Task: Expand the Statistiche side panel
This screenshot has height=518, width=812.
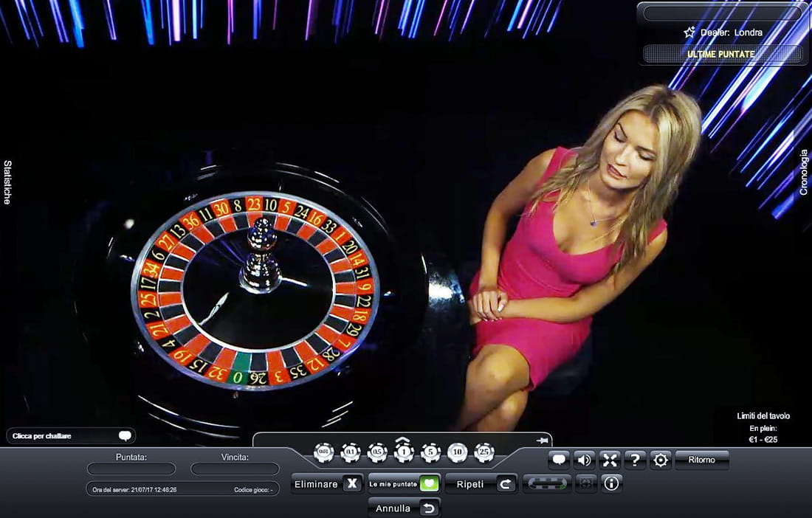Action: coord(8,182)
